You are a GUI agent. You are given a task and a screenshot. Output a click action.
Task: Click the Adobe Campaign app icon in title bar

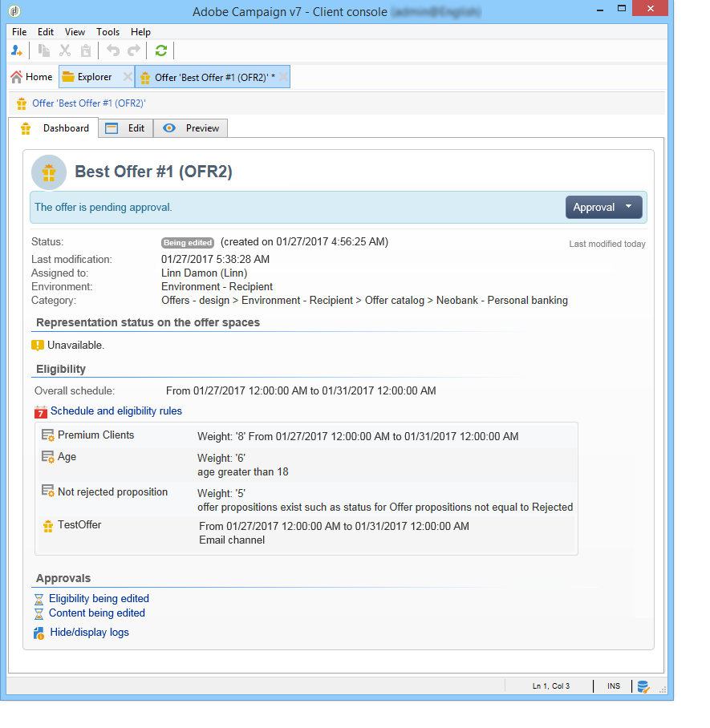(x=15, y=10)
